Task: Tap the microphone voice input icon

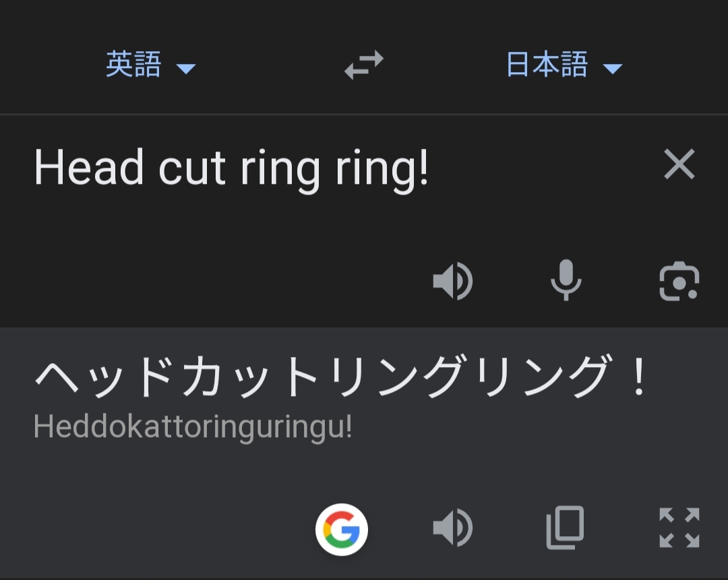Action: 566,280
